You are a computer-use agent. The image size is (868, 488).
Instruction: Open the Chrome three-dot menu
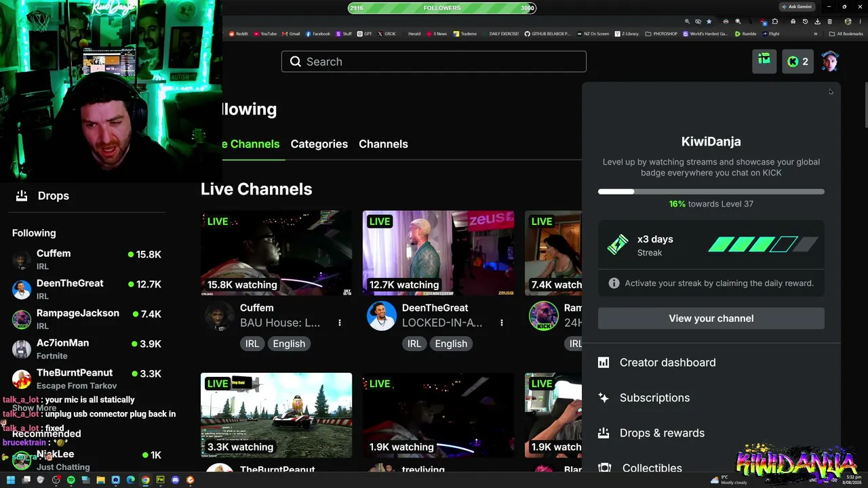pyautogui.click(x=860, y=22)
